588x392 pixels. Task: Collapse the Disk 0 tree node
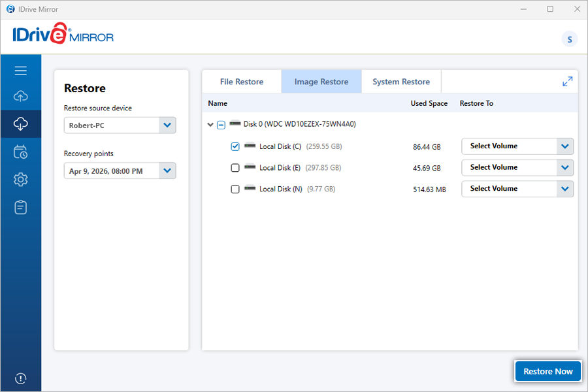click(x=210, y=125)
